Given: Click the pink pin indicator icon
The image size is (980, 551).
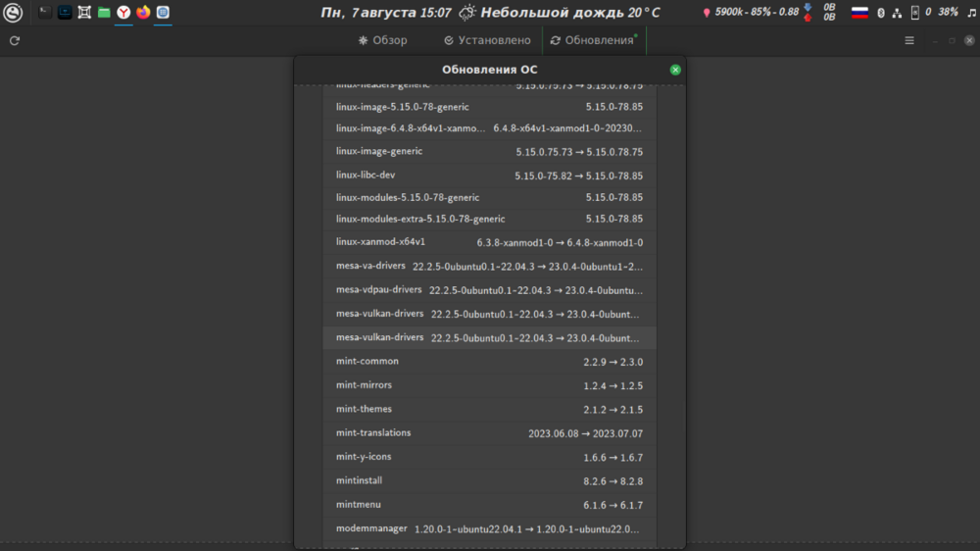Looking at the screenshot, I should click(707, 13).
